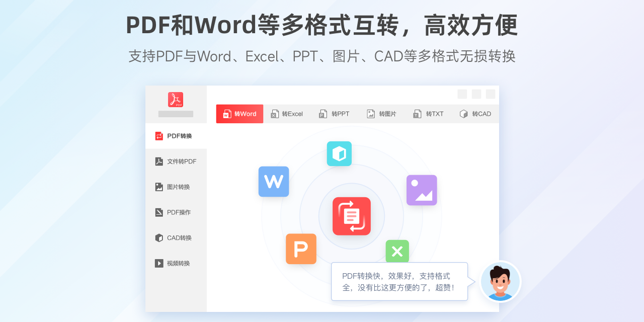Click the 转Word button
Screen dimensions: 644x322
239,114
